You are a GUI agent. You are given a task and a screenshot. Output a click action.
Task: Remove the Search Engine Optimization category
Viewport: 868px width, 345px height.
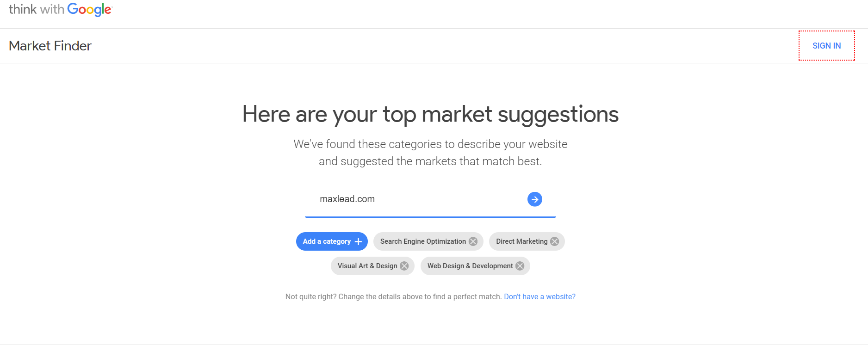click(x=473, y=241)
